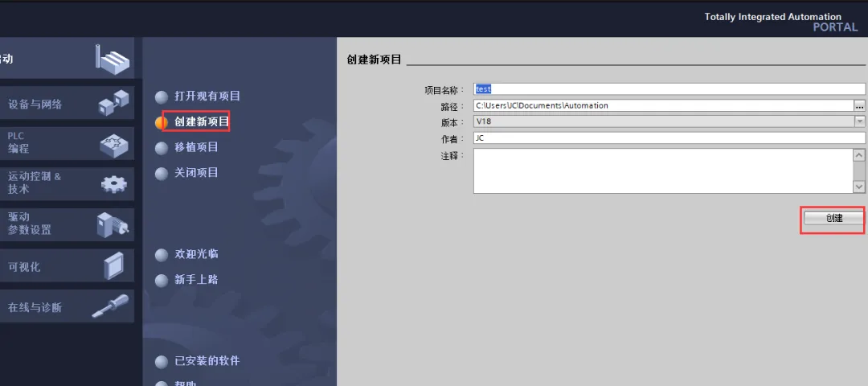
Task: Click the bullet next to 已安装的软件
Action: (161, 362)
